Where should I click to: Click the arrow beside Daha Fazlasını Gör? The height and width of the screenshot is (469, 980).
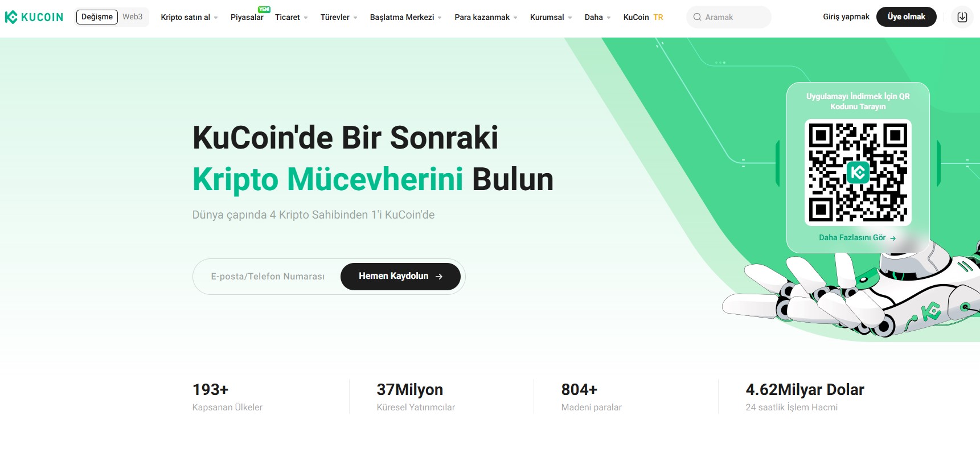click(x=893, y=238)
